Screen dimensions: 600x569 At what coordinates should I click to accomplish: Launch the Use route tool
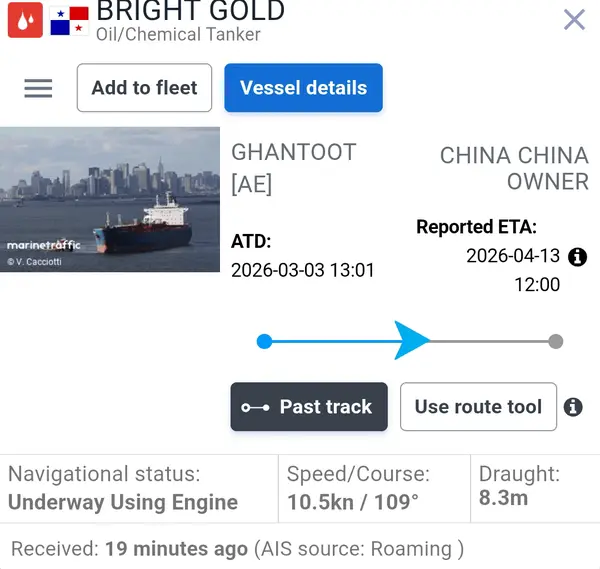pyautogui.click(x=478, y=407)
